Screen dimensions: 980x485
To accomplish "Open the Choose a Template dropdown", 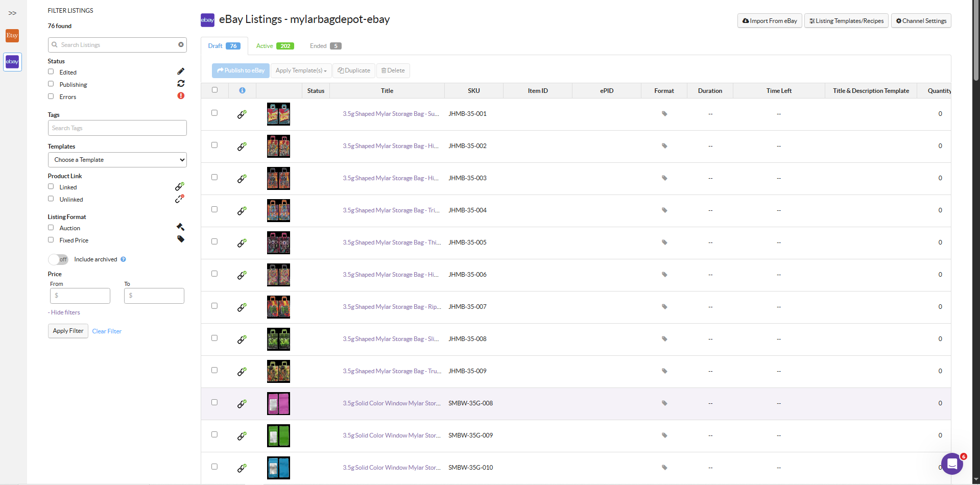I will pyautogui.click(x=117, y=160).
